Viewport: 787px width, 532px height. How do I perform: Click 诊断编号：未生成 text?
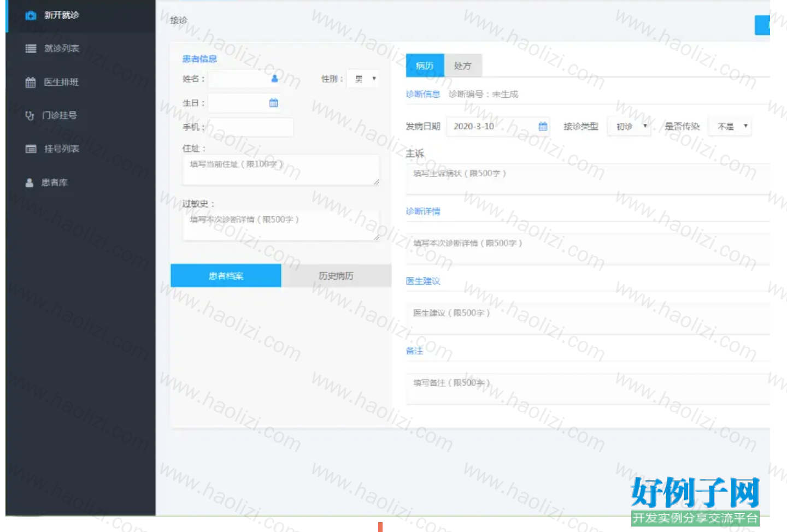[x=483, y=94]
